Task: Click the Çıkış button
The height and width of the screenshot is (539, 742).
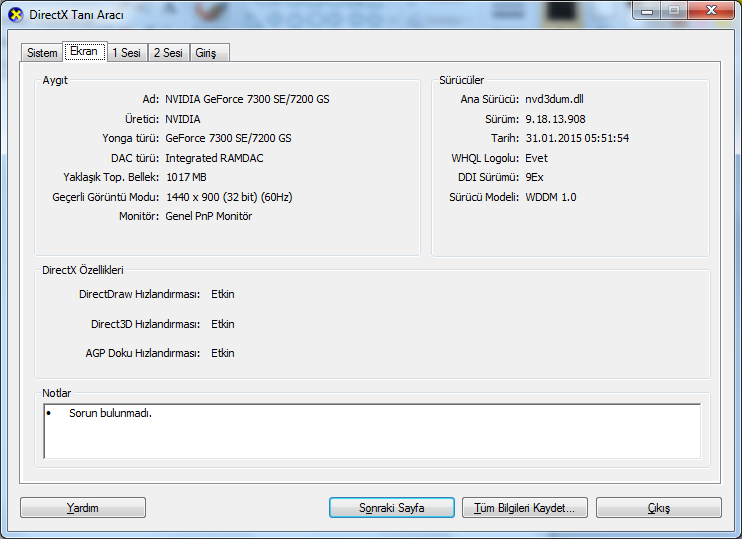Action: [x=659, y=508]
